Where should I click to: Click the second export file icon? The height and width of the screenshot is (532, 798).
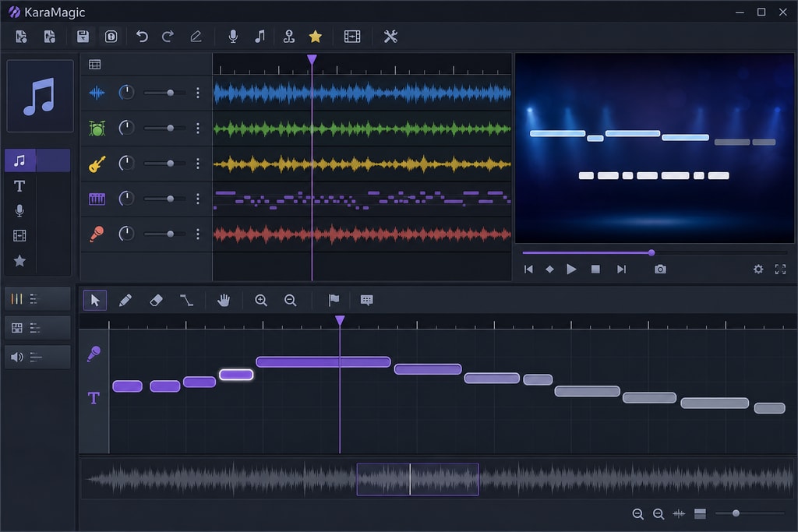(x=50, y=37)
